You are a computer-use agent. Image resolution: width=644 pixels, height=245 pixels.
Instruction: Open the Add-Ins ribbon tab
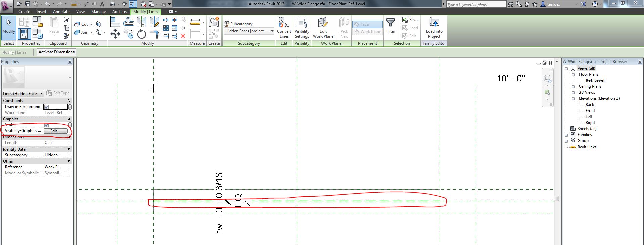click(119, 12)
